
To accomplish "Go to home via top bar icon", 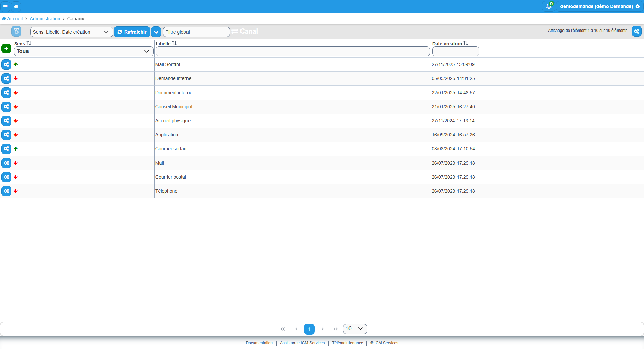I will coord(16,7).
